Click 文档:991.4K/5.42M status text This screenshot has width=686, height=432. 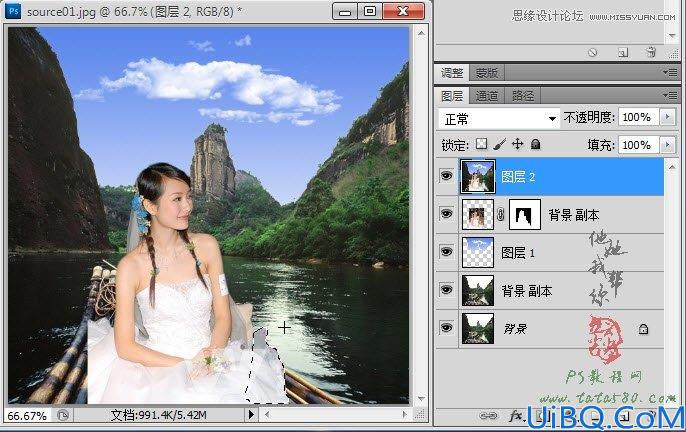coord(158,415)
